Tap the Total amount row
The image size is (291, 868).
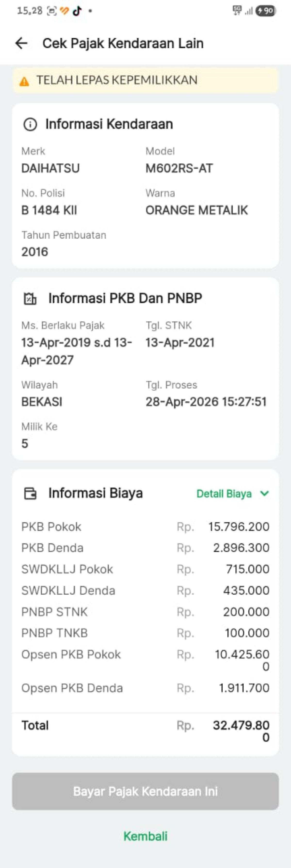(145, 730)
